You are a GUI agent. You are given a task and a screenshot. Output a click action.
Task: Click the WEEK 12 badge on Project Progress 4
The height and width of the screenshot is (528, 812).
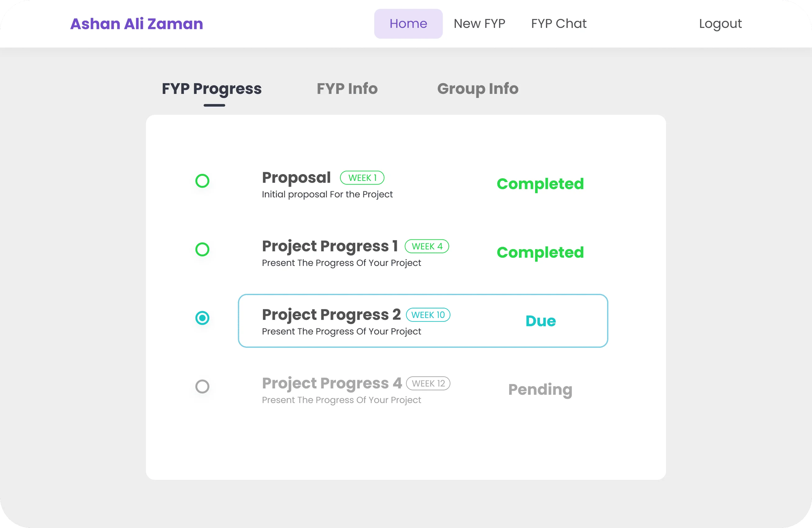pos(428,383)
